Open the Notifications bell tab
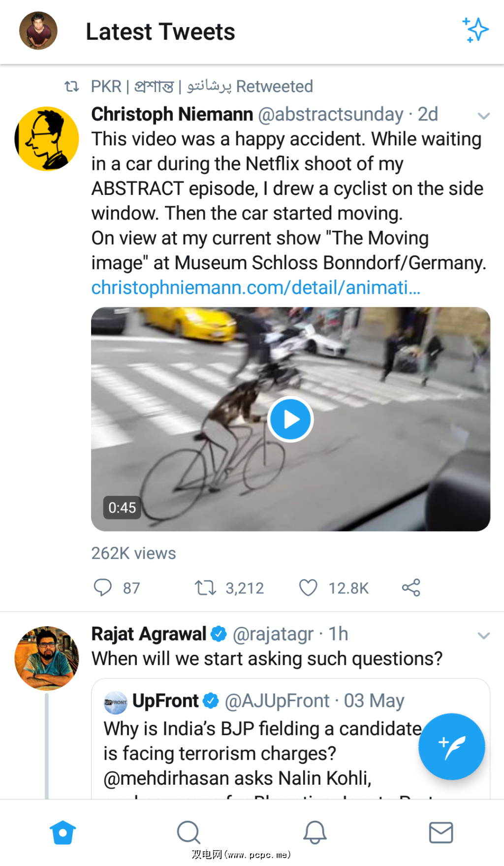 (315, 833)
